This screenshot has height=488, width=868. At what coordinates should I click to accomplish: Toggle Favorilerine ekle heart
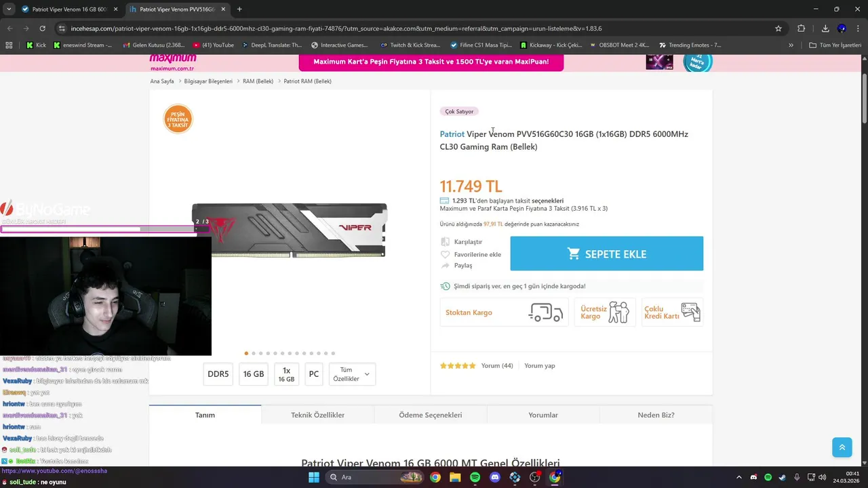(445, 254)
